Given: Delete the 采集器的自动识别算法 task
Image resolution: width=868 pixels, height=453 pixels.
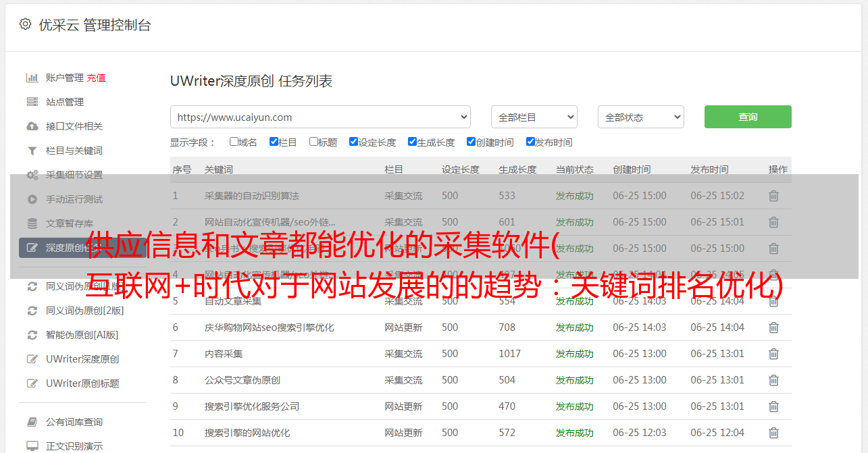Looking at the screenshot, I should pos(773,196).
